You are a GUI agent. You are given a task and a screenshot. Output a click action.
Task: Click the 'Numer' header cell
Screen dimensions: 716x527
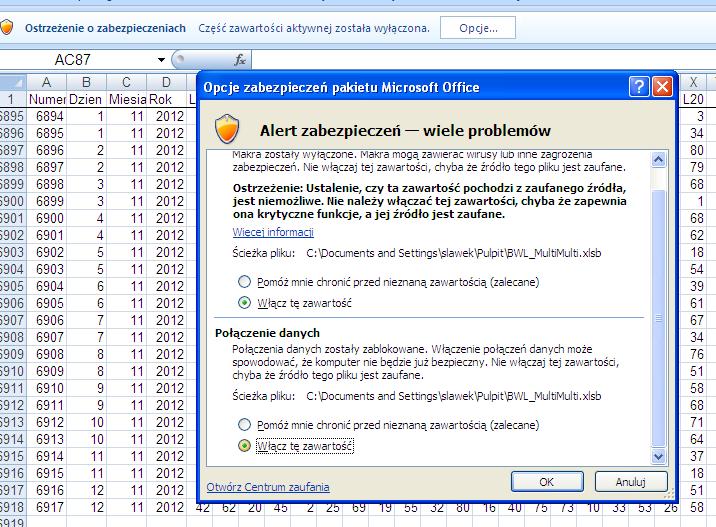tap(47, 99)
